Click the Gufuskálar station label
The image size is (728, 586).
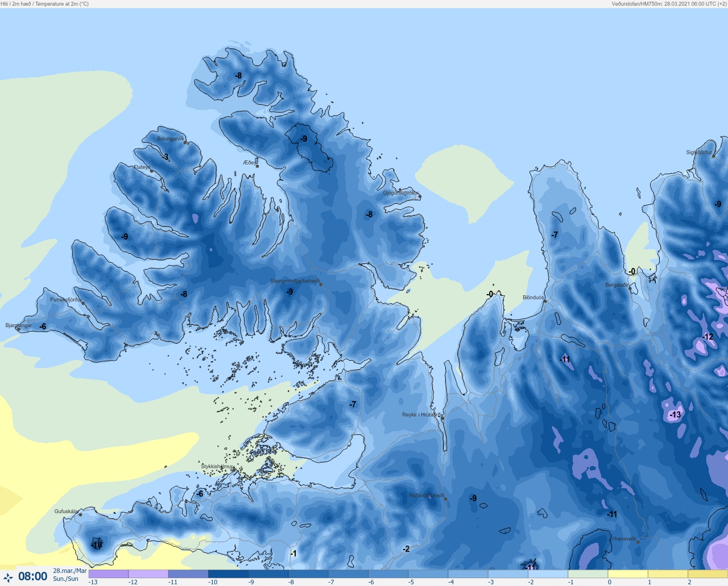pyautogui.click(x=66, y=511)
